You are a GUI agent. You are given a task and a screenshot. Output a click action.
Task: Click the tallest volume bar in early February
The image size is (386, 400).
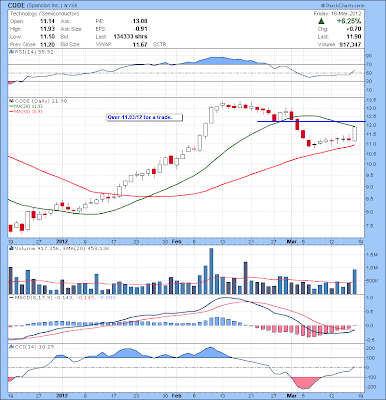(x=211, y=271)
